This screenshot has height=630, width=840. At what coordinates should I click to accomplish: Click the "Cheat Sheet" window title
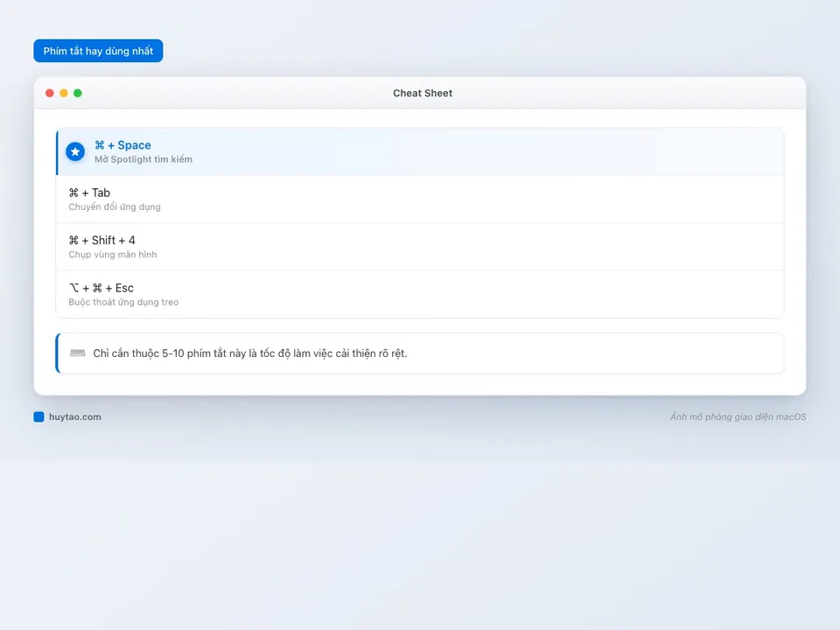[x=423, y=94]
